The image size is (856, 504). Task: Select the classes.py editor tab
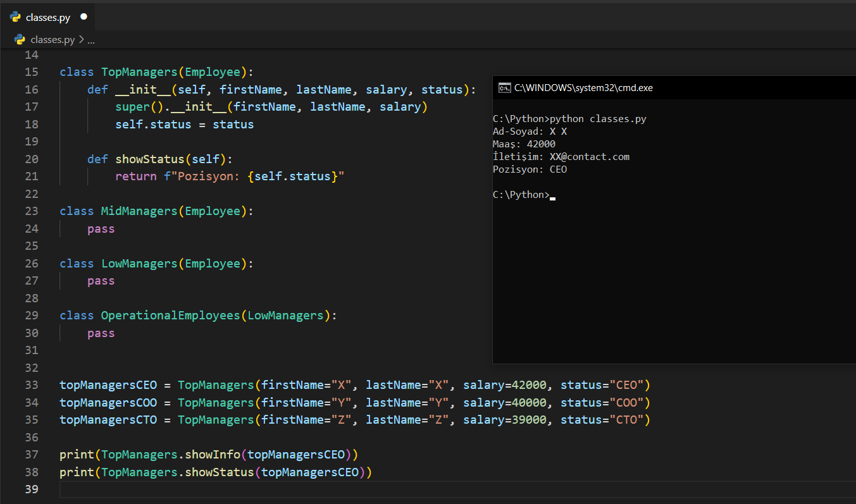tap(48, 17)
